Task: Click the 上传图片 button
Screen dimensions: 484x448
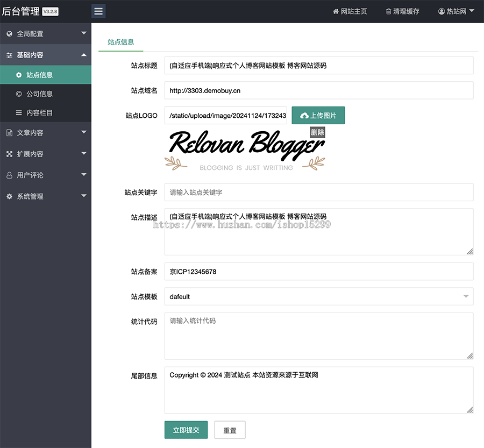Action: click(318, 116)
